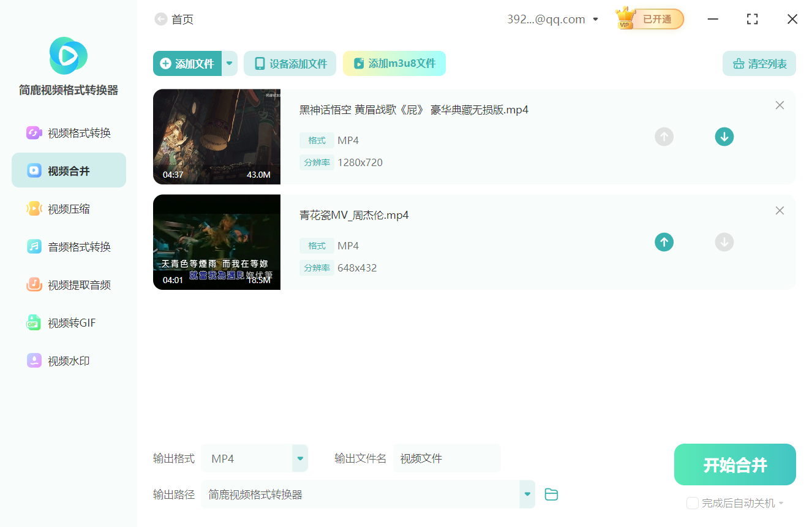This screenshot has width=812, height=527.
Task: Open the 视频格式转换 tool in the sidebar
Action: 69,132
